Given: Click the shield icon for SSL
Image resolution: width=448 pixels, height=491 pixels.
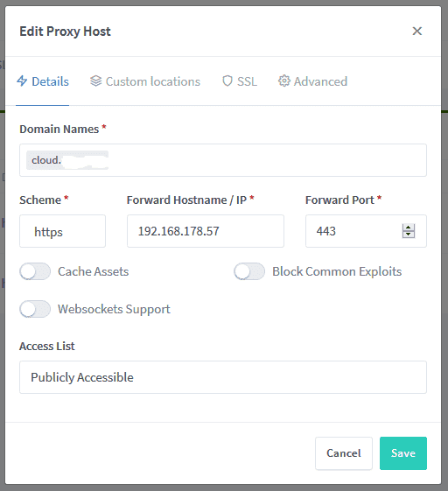Looking at the screenshot, I should [x=227, y=81].
